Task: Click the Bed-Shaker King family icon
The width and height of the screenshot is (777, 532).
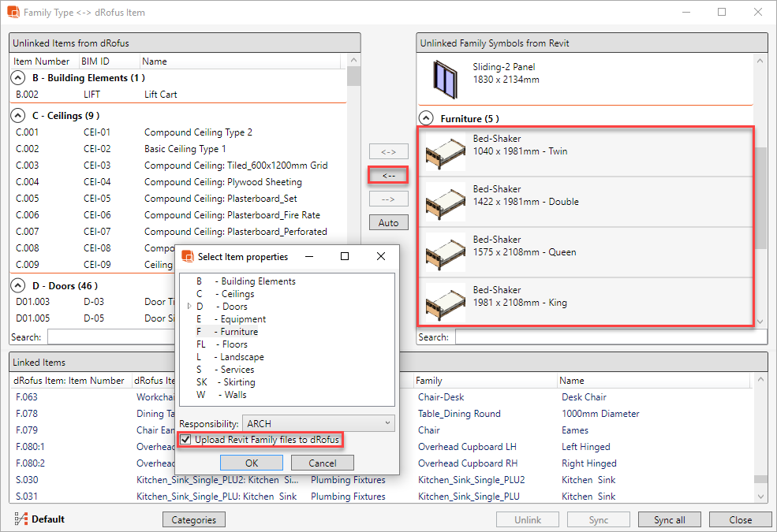Action: coord(445,303)
